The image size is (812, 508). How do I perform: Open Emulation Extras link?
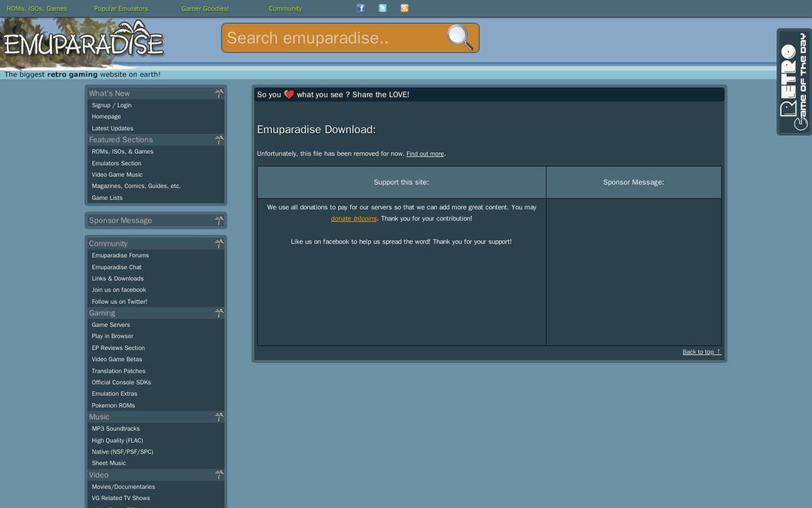114,393
